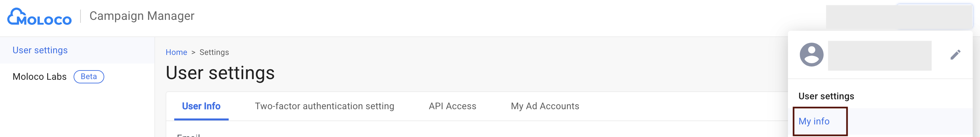Screen dimensions: 980x137
Task: Click the User settings page heading
Action: click(x=220, y=73)
